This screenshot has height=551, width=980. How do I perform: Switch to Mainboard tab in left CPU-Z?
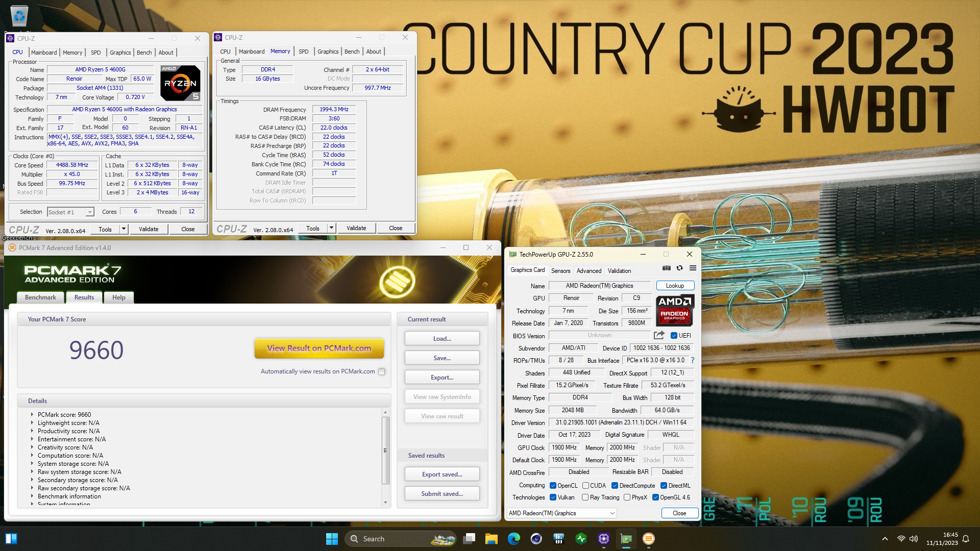tap(44, 53)
